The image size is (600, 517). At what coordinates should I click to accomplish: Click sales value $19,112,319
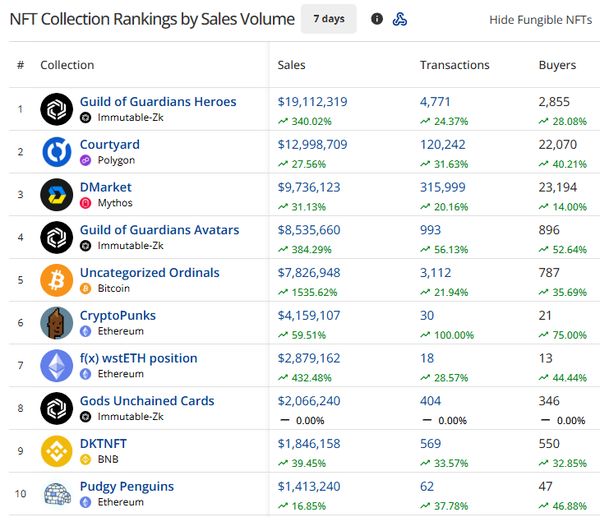pyautogui.click(x=312, y=101)
